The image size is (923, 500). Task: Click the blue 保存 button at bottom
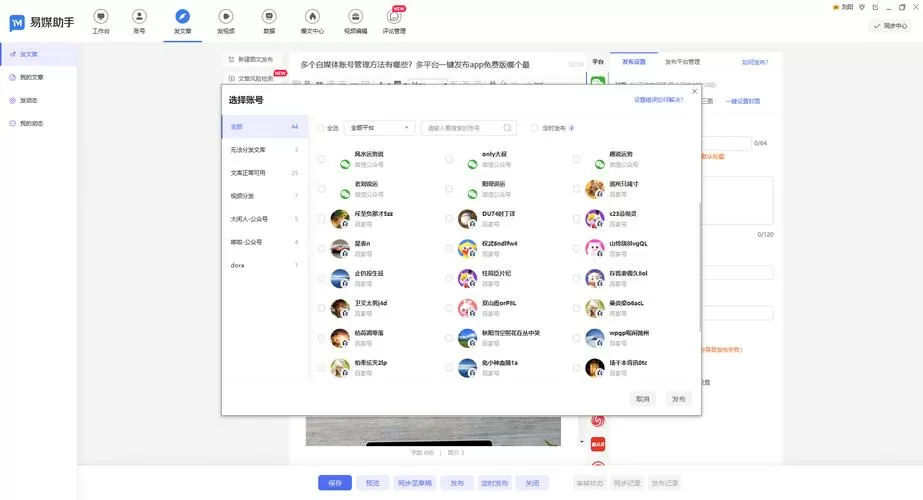[x=335, y=483]
